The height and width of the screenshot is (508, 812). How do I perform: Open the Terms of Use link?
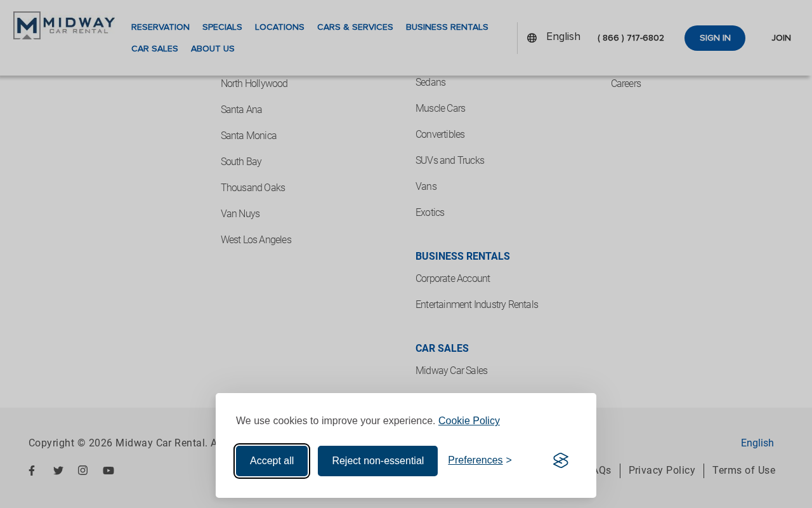coord(744,471)
